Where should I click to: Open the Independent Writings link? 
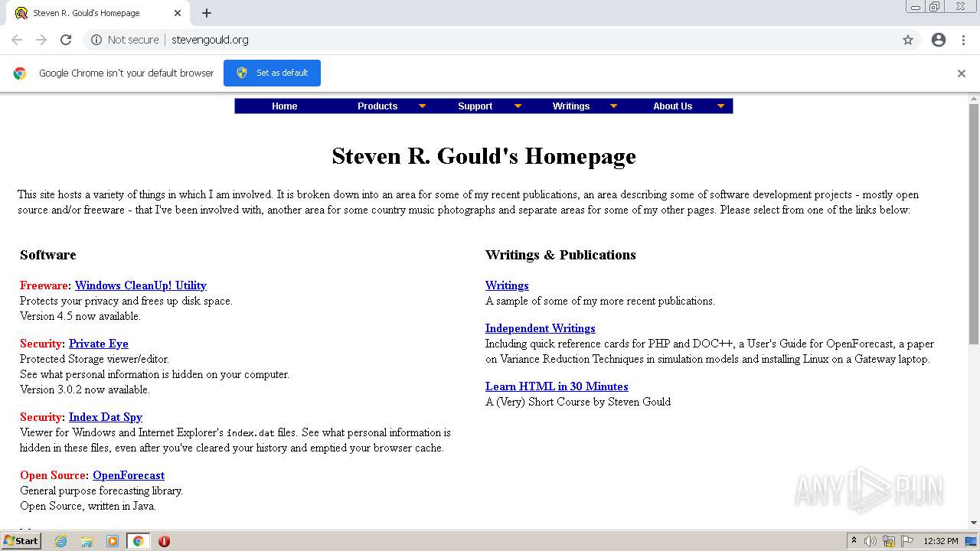click(540, 328)
